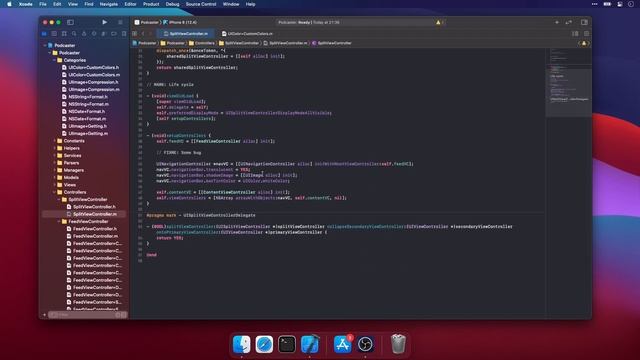Open NSString+Format.m file
This screenshot has height=360, width=640.
85,104
